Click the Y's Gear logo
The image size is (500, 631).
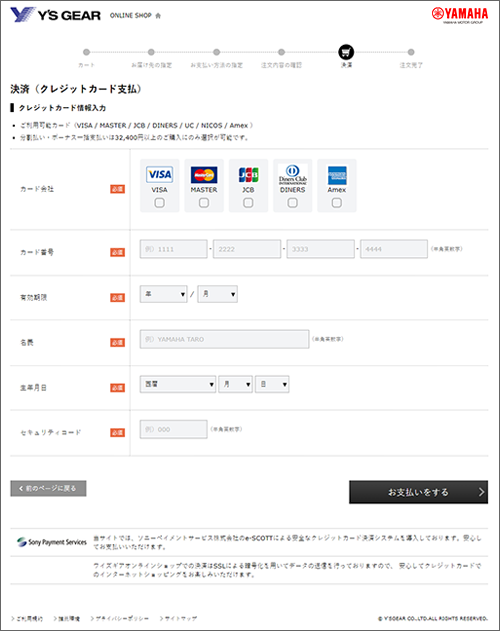click(x=55, y=15)
